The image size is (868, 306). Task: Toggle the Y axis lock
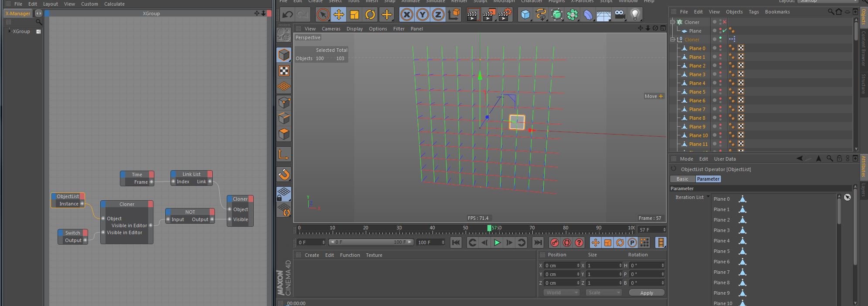pos(422,15)
